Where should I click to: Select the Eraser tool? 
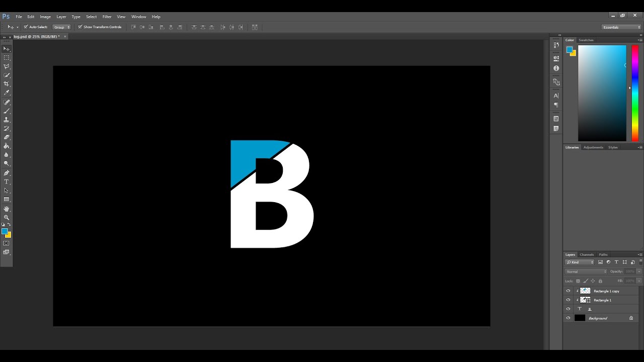(7, 137)
